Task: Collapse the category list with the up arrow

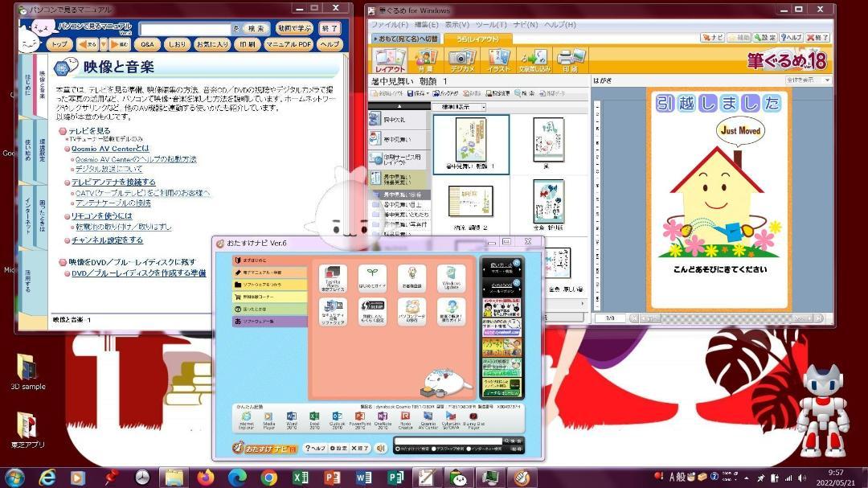Action: [399, 106]
